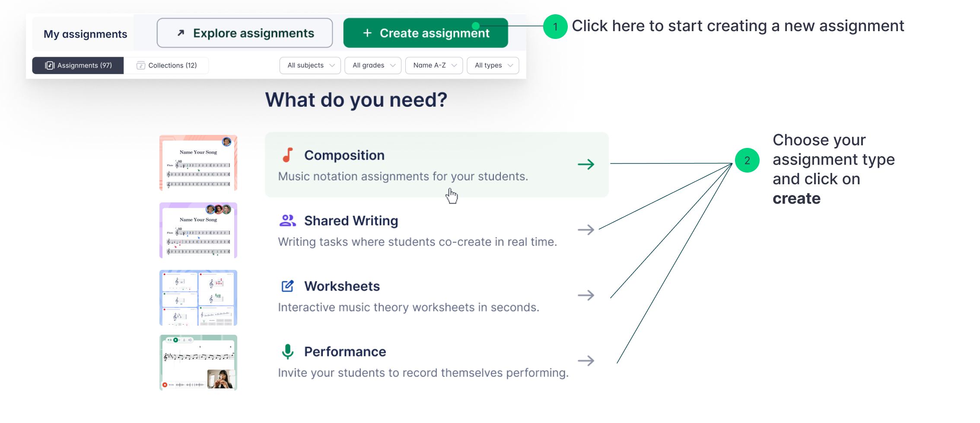Click the Performance microphone icon
980x423 pixels.
tap(288, 352)
